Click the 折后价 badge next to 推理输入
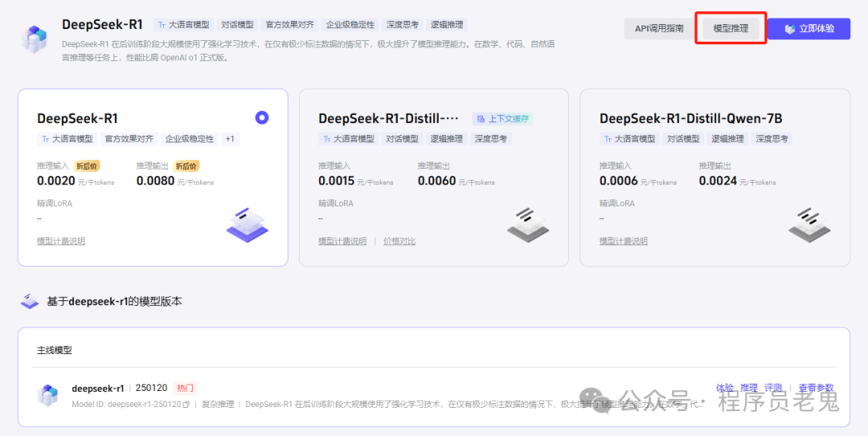This screenshot has width=868, height=436. 86,165
